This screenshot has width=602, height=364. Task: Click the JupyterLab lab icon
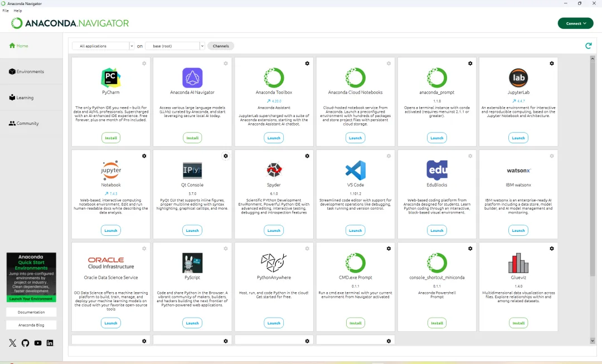click(x=518, y=77)
